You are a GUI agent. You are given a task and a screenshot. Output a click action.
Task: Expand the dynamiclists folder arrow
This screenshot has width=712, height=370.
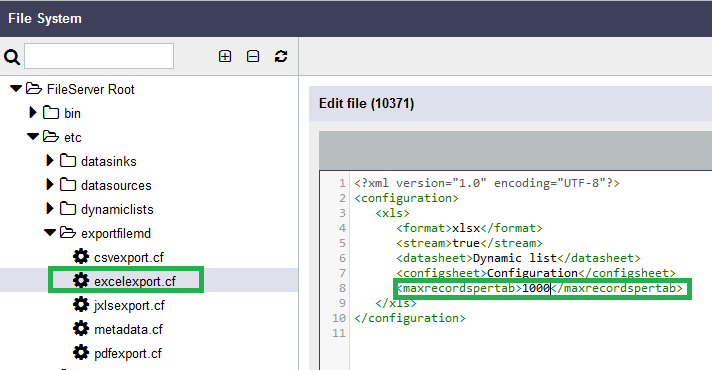[50, 209]
